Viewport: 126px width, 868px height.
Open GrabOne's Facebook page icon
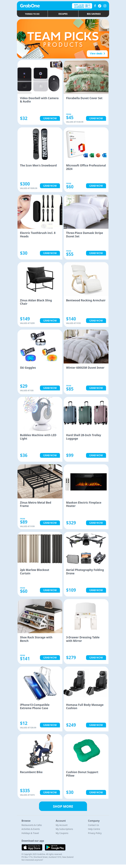95,6
